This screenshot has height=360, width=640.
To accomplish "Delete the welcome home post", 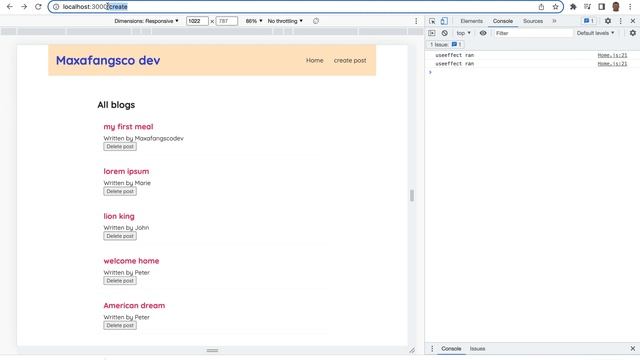I will [120, 281].
